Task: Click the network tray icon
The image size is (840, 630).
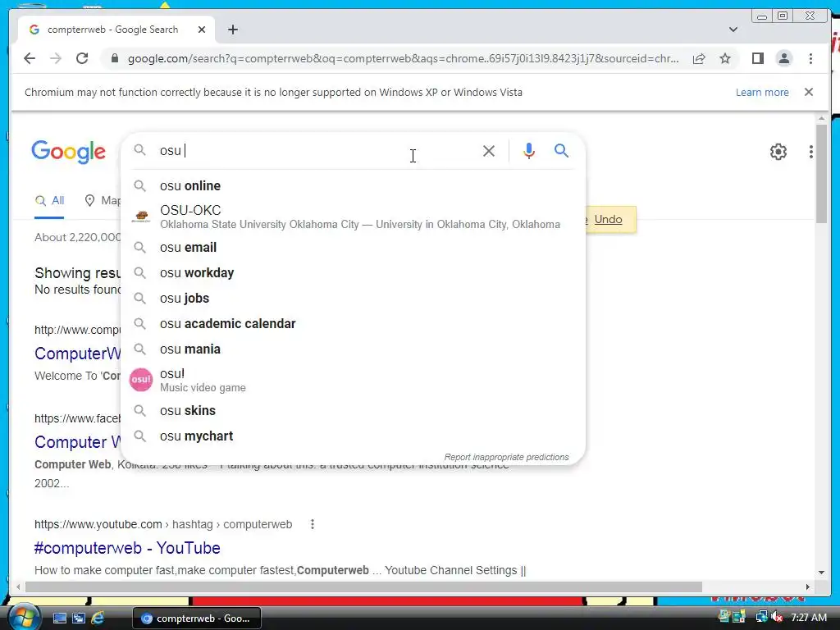Action: click(x=761, y=618)
